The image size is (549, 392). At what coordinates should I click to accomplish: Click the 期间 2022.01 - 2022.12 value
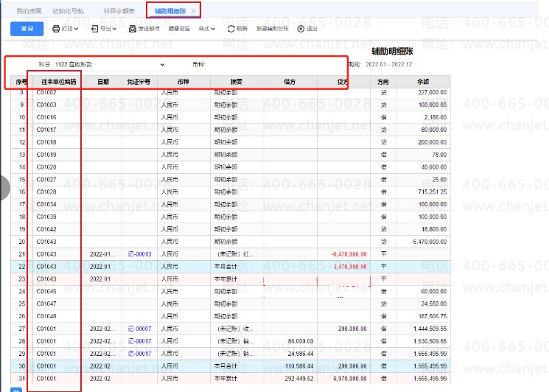388,64
